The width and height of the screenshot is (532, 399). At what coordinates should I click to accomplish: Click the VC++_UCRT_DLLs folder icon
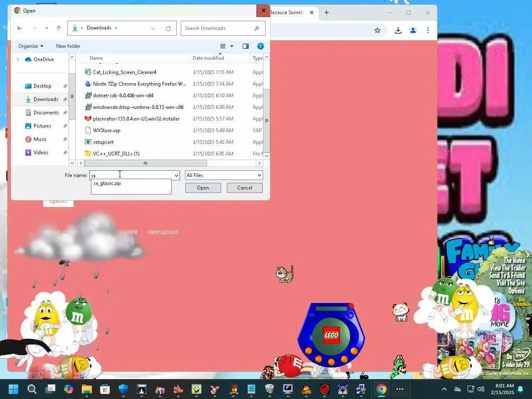pyautogui.click(x=88, y=154)
